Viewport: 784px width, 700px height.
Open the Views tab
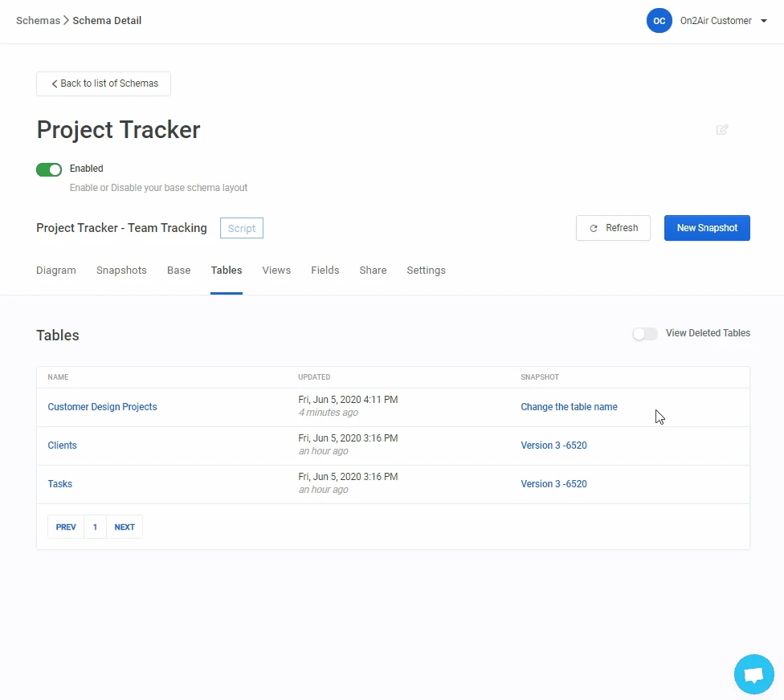click(x=276, y=271)
